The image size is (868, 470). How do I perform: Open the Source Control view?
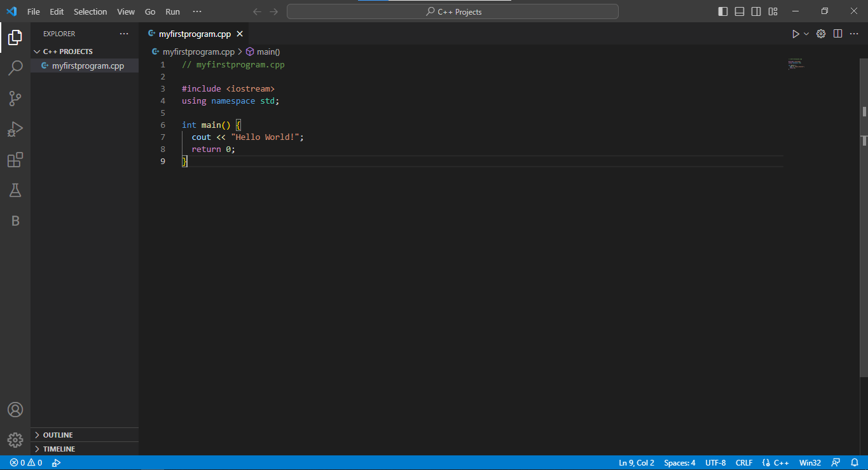pyautogui.click(x=15, y=99)
